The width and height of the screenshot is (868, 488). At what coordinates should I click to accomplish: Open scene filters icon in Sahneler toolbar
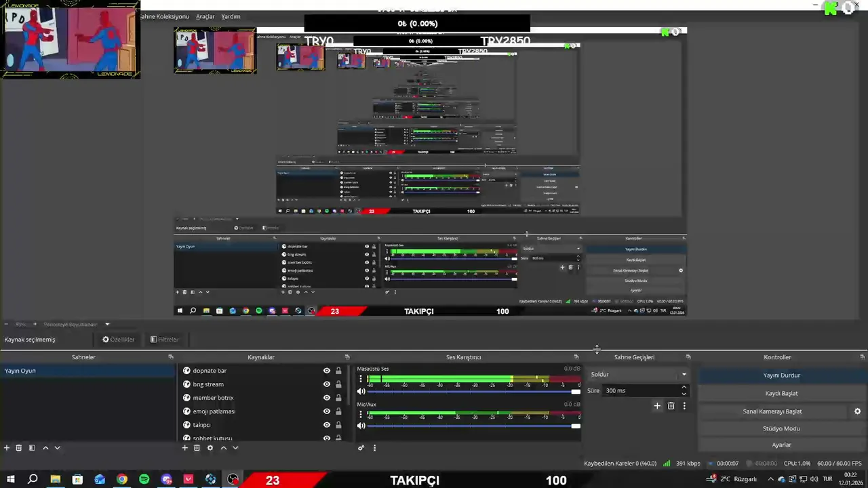[32, 448]
